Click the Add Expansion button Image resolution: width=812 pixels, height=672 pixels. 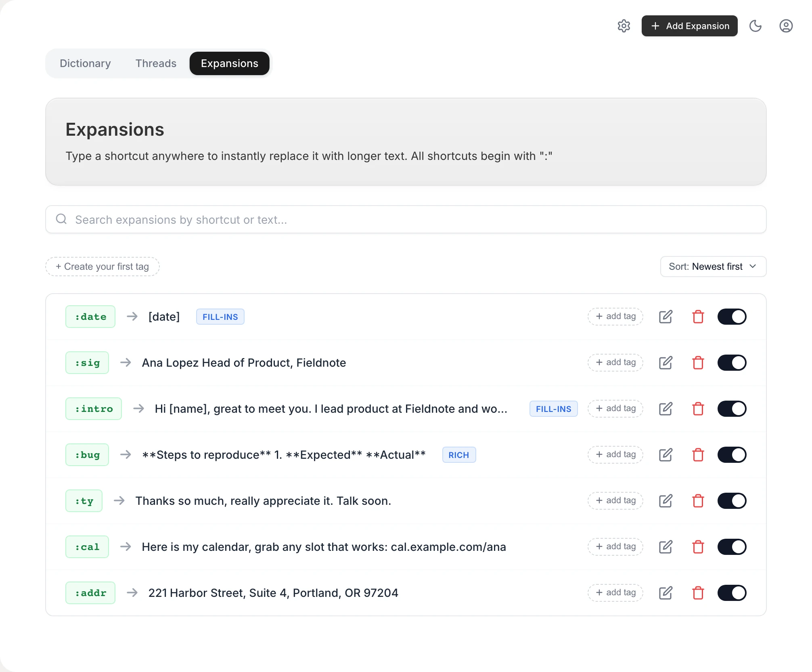tap(689, 26)
